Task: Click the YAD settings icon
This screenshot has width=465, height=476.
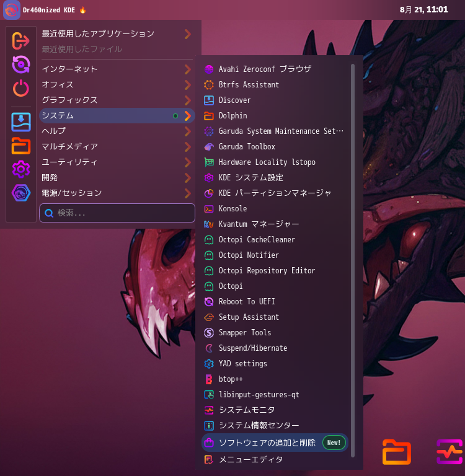Action: tap(209, 364)
